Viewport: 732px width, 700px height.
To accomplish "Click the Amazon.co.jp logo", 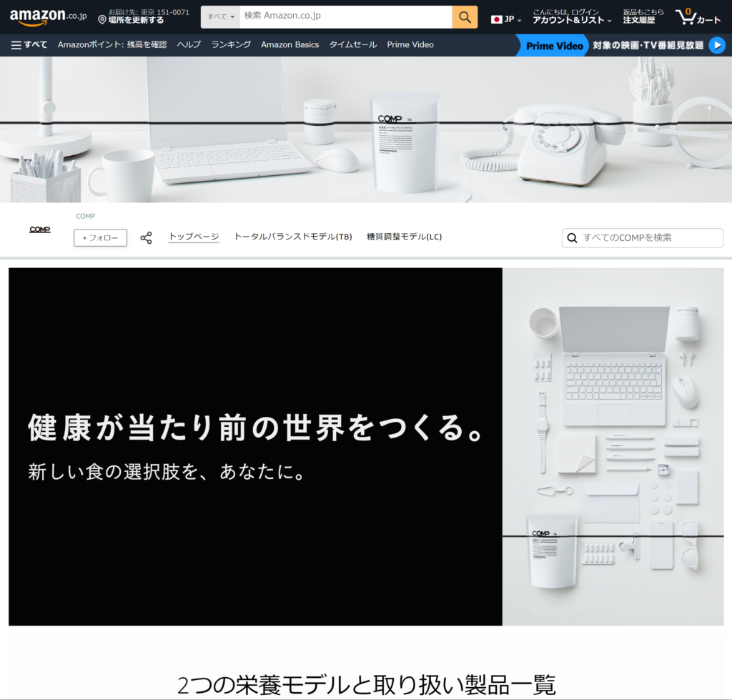I will [x=48, y=17].
